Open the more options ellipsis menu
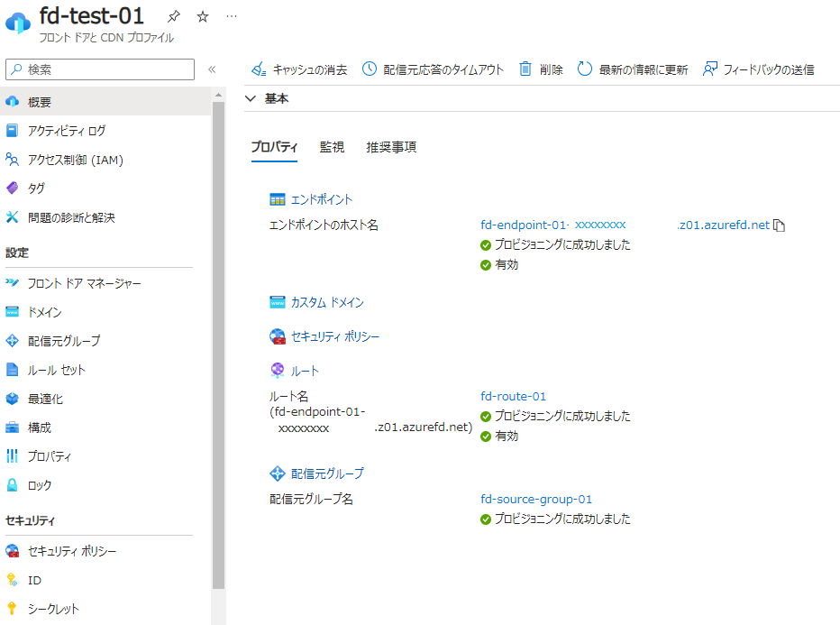This screenshot has height=625, width=840. tap(232, 16)
